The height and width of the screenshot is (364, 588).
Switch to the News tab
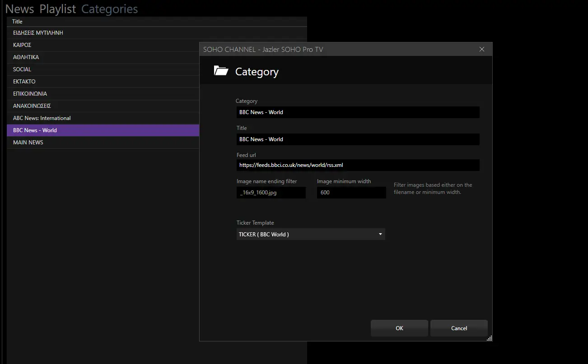pyautogui.click(x=19, y=9)
